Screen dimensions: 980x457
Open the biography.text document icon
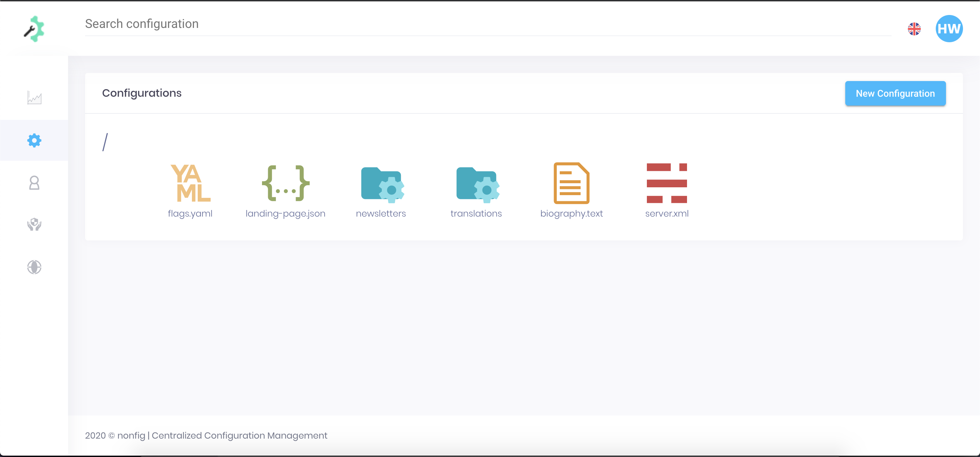571,183
